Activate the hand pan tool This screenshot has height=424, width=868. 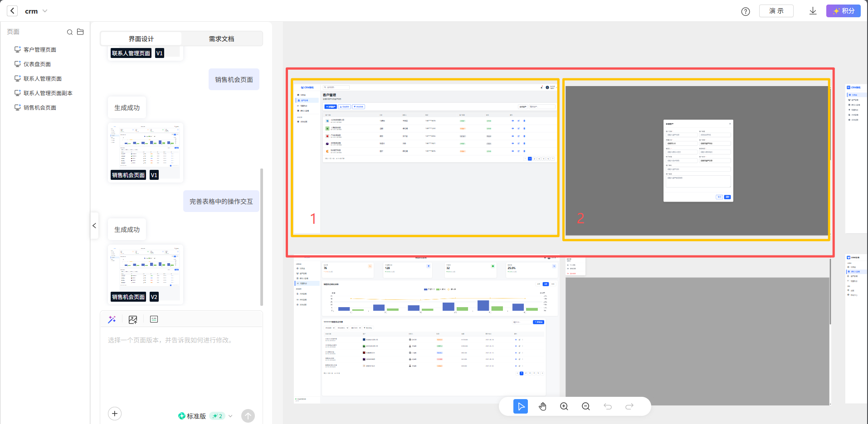542,406
